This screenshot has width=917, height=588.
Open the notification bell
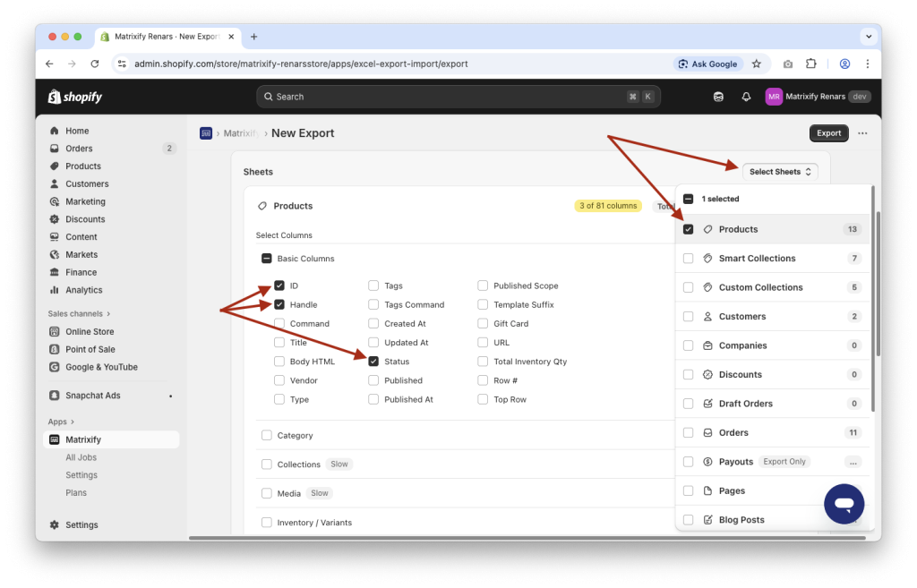click(x=746, y=96)
